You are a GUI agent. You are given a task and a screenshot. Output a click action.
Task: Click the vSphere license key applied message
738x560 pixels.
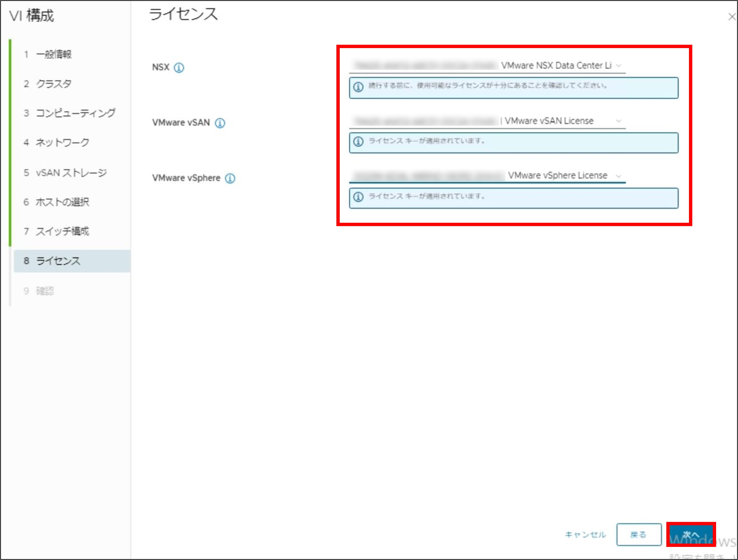[x=514, y=198]
